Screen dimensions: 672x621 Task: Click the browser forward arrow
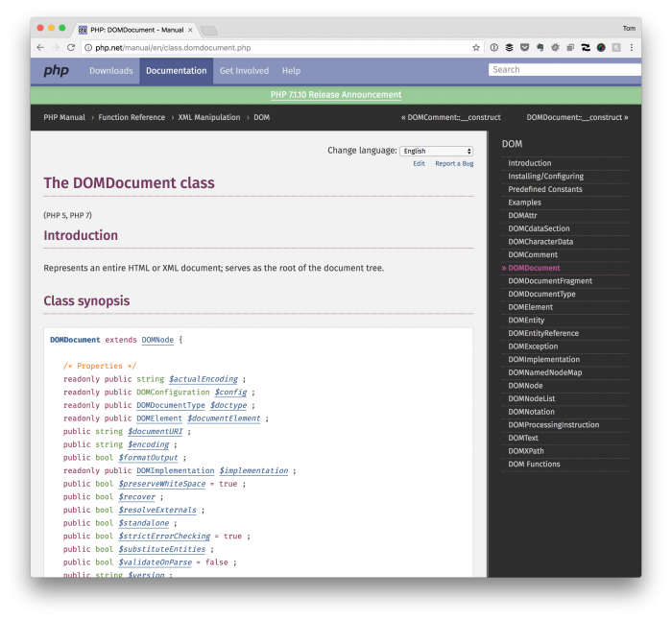pyautogui.click(x=56, y=48)
